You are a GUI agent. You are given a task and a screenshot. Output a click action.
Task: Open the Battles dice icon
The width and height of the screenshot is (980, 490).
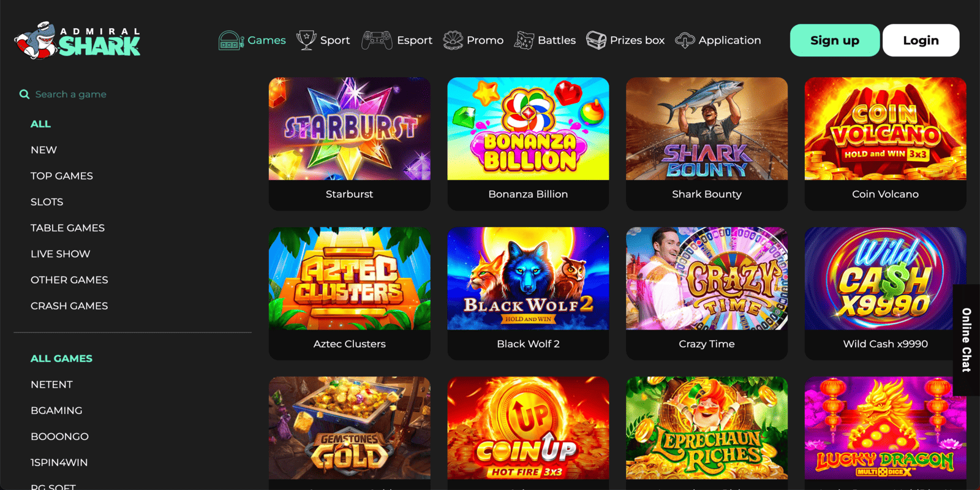point(524,40)
